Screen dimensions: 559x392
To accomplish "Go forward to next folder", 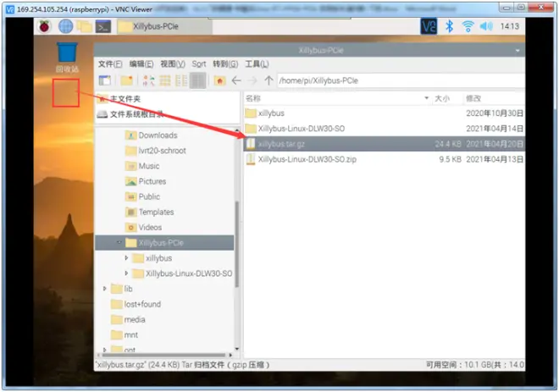I will (252, 80).
